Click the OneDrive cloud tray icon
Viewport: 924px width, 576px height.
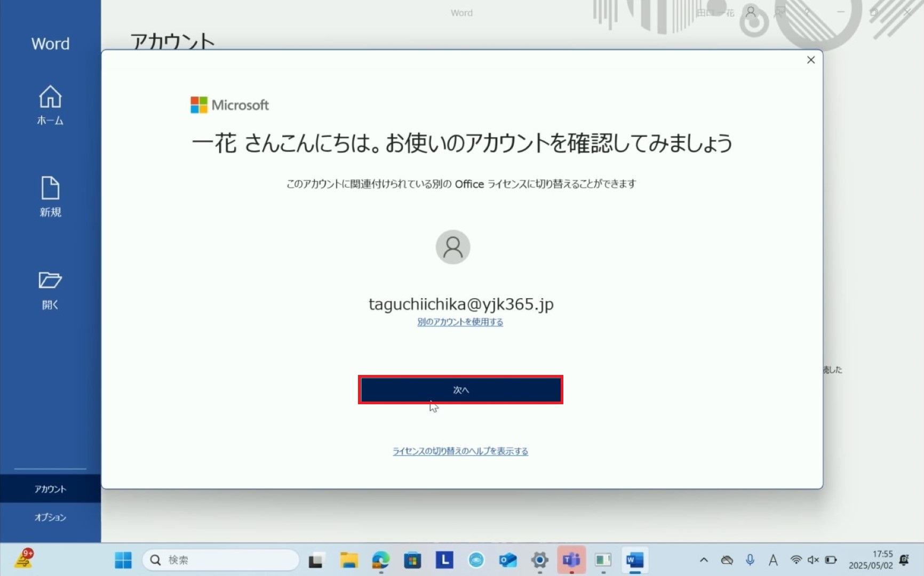727,560
